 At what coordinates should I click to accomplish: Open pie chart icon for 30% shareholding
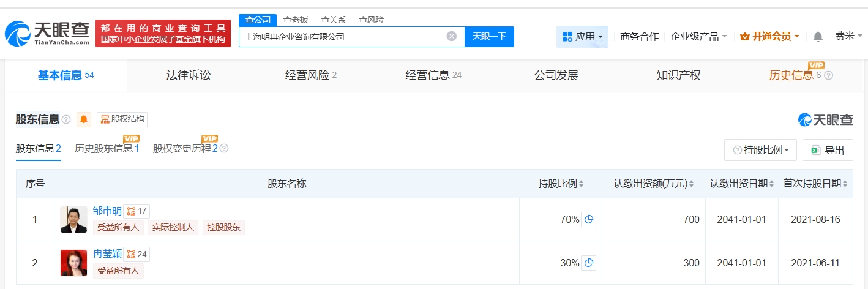coord(588,263)
